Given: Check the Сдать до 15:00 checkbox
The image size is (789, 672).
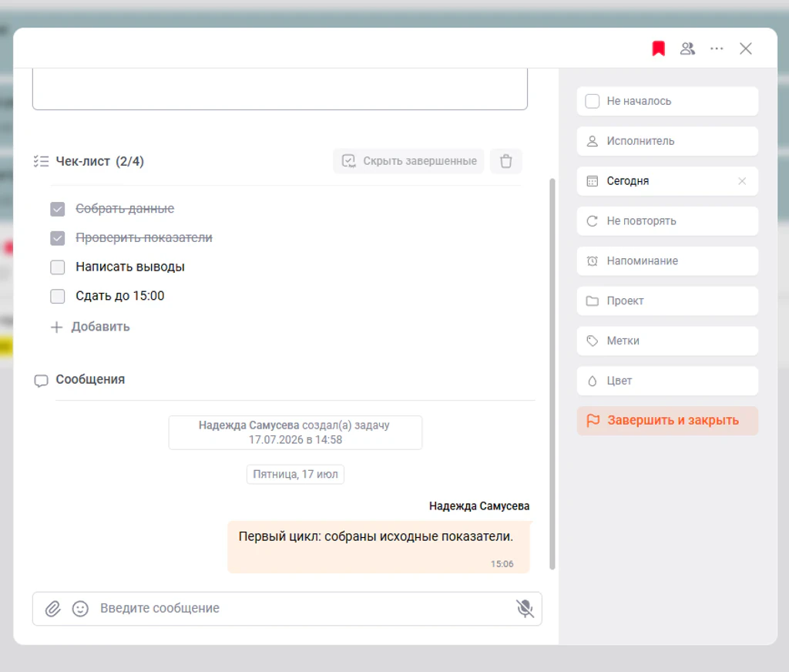Looking at the screenshot, I should click(57, 297).
